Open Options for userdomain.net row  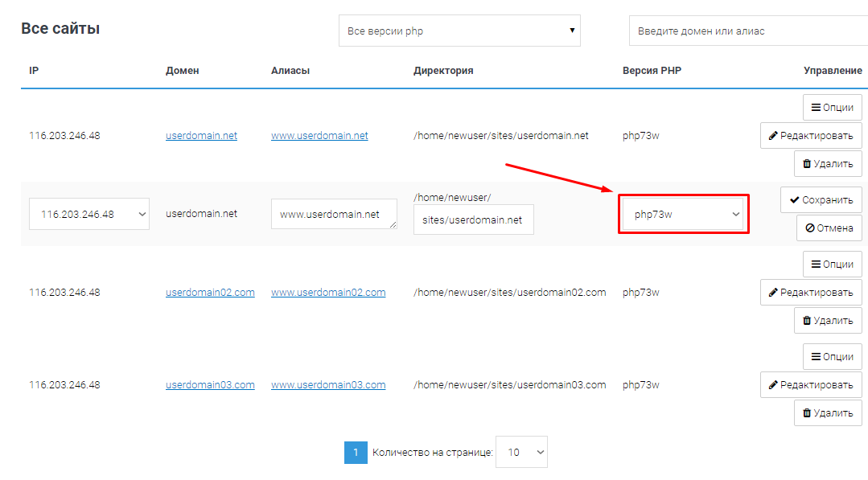[x=832, y=108]
